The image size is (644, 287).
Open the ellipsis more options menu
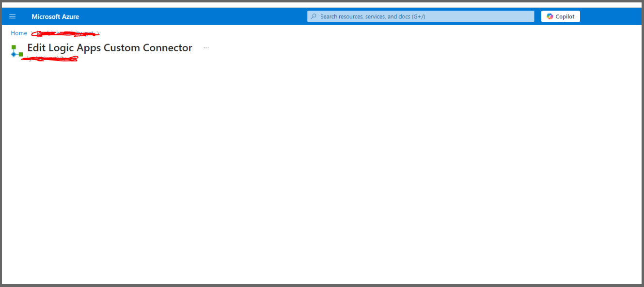206,48
